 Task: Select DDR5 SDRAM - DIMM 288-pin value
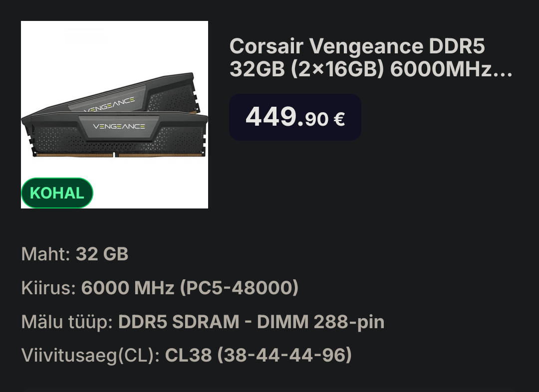click(x=251, y=322)
